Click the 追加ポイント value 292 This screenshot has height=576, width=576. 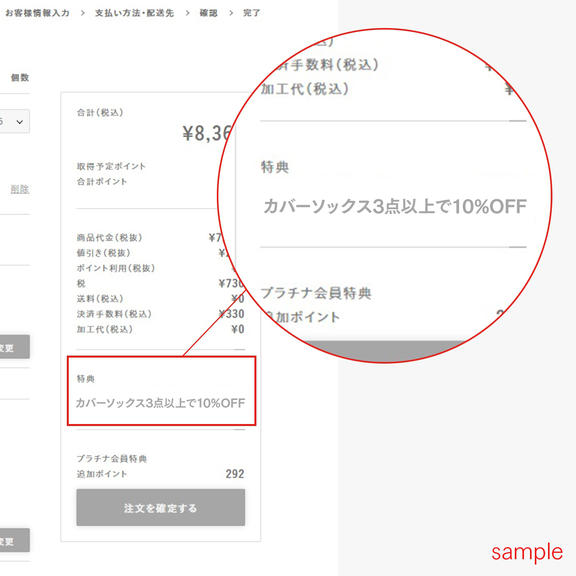pos(235,474)
